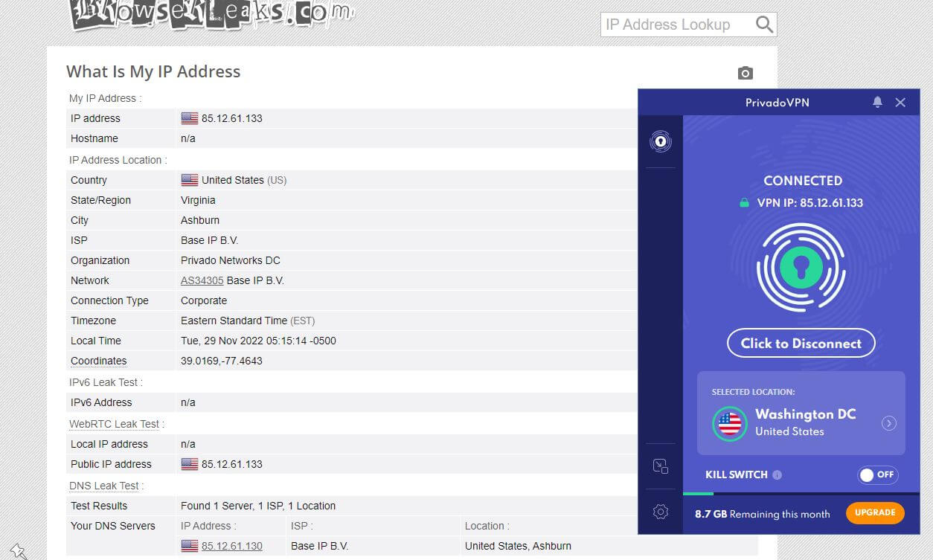Click the compact-mode icon in PrivadoVPN sidebar
The image size is (933, 560).
coord(660,466)
